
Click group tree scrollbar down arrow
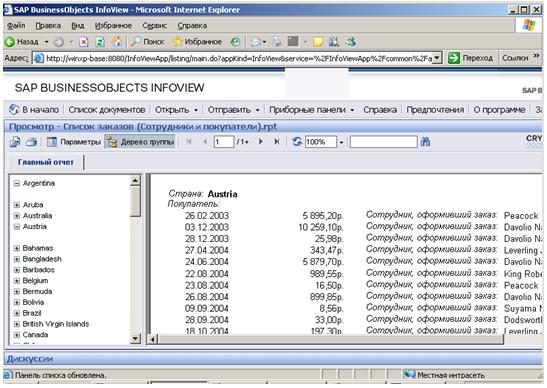pos(135,338)
